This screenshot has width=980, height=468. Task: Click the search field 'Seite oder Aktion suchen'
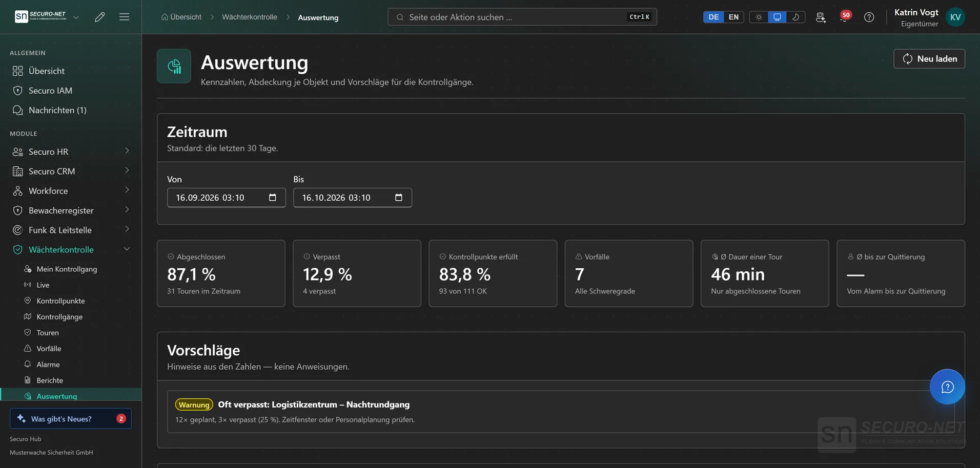pyautogui.click(x=522, y=17)
